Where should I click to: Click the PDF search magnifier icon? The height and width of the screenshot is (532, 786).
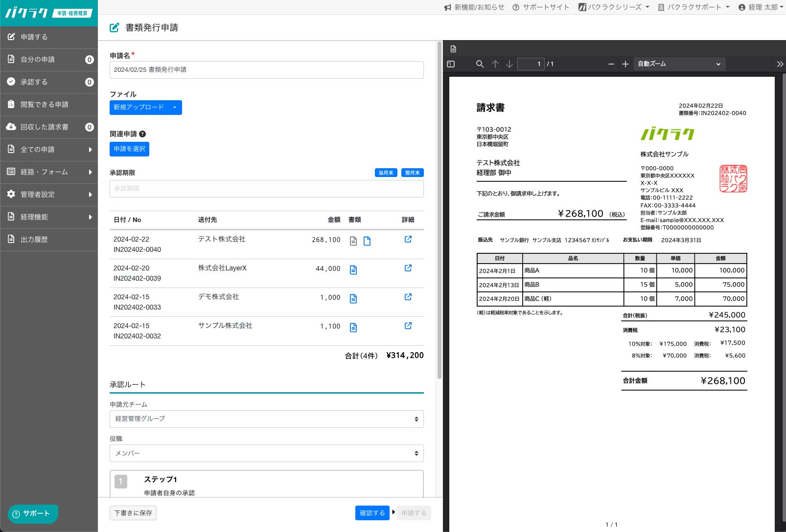(480, 64)
